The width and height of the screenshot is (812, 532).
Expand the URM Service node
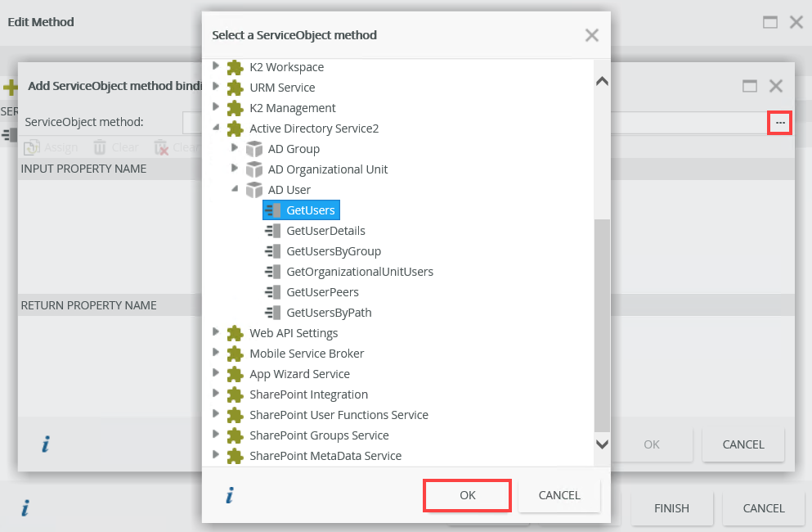[x=216, y=87]
